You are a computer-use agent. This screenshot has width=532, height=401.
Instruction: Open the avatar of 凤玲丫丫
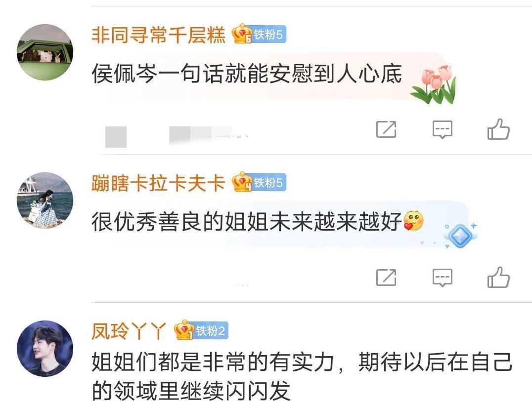[45, 349]
